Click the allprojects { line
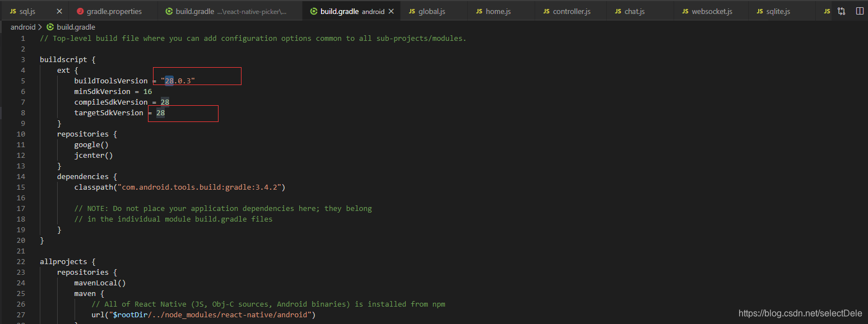 pyautogui.click(x=68, y=261)
